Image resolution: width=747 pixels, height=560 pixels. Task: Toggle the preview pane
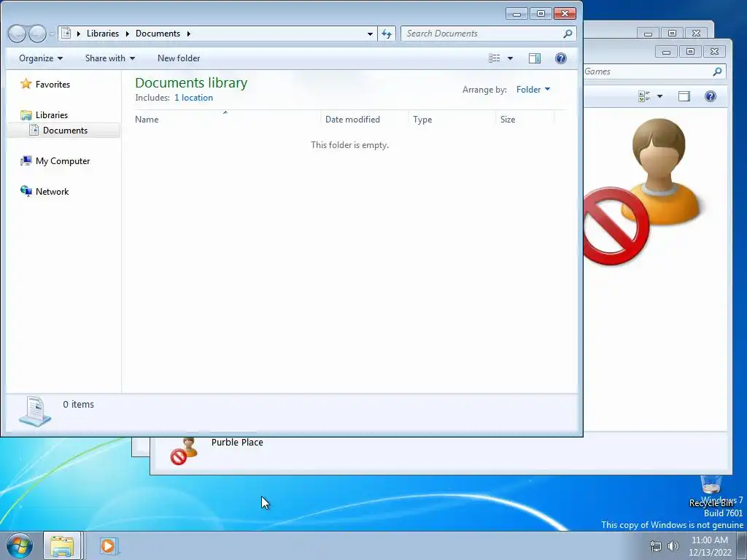pyautogui.click(x=535, y=58)
